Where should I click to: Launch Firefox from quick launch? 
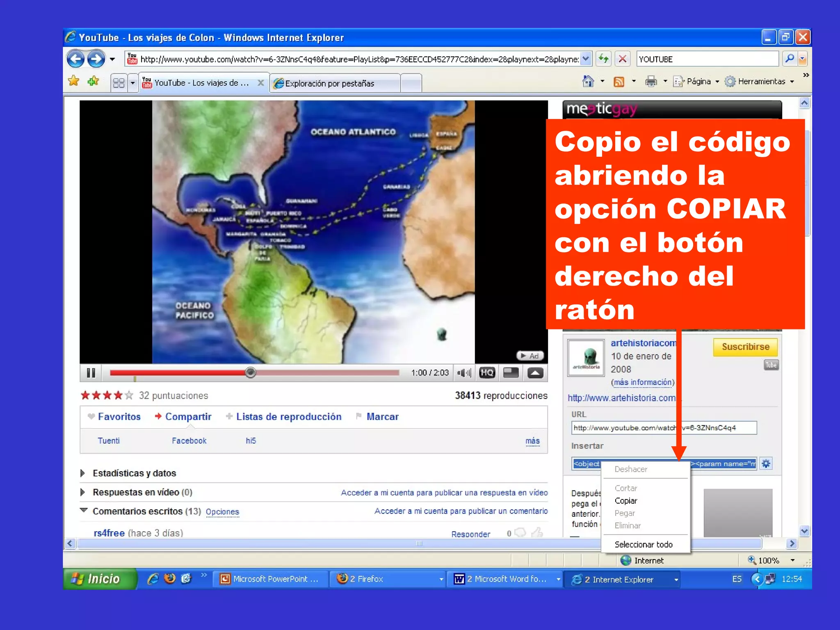click(x=169, y=579)
